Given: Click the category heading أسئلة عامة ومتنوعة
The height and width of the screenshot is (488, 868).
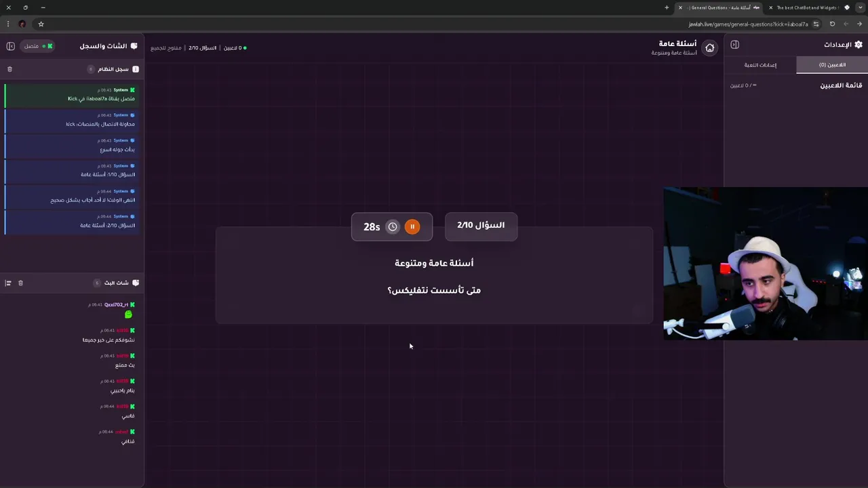Looking at the screenshot, I should [434, 263].
